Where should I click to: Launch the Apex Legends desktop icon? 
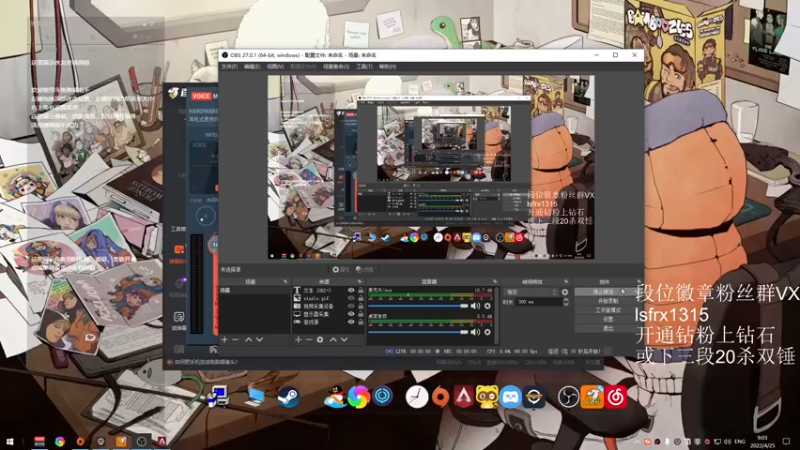coord(463,397)
